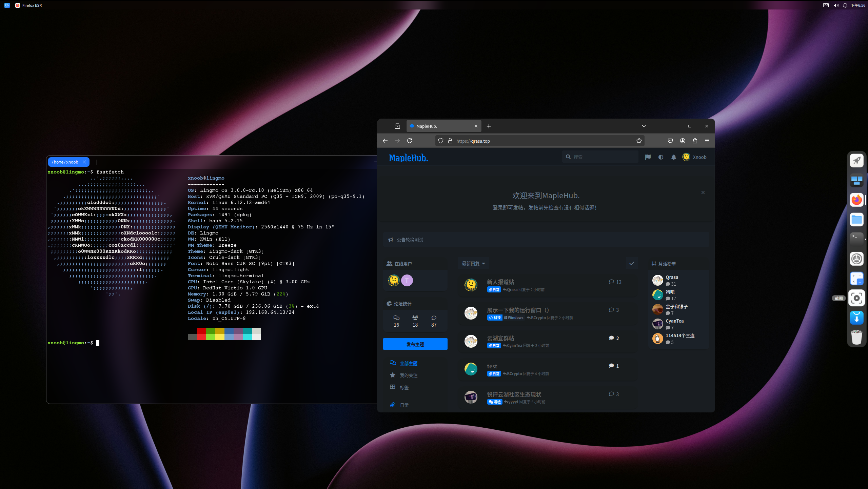Click the 唠嗑 tag label

coord(494,402)
